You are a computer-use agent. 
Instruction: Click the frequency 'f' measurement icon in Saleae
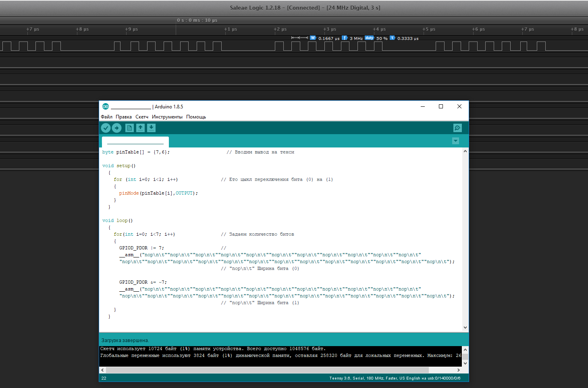pos(345,38)
